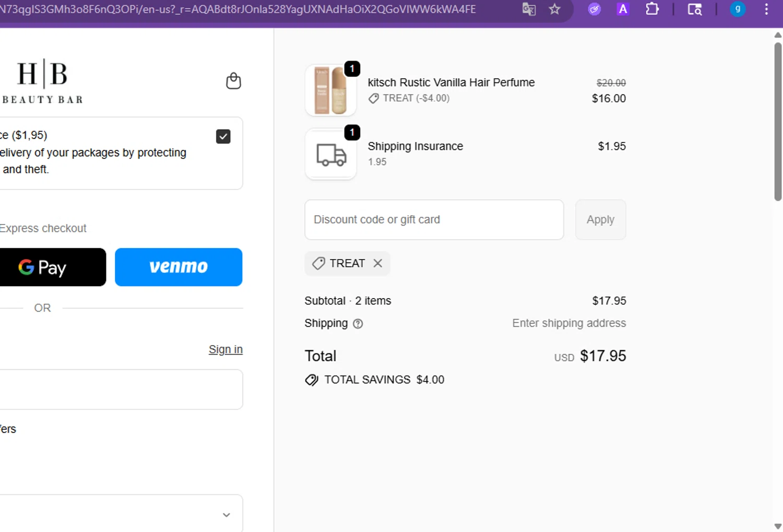The height and width of the screenshot is (532, 783).
Task: Open the browser extensions puzzle icon
Action: 652,9
